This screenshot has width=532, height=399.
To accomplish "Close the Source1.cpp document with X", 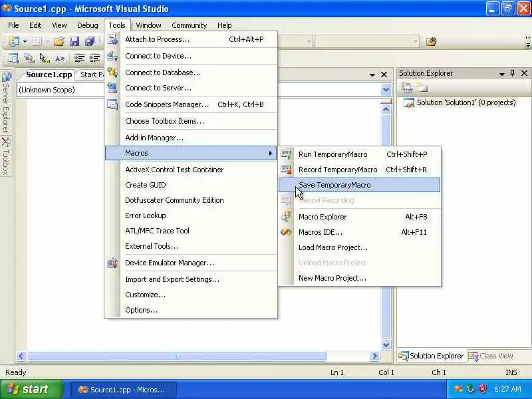I will (384, 74).
